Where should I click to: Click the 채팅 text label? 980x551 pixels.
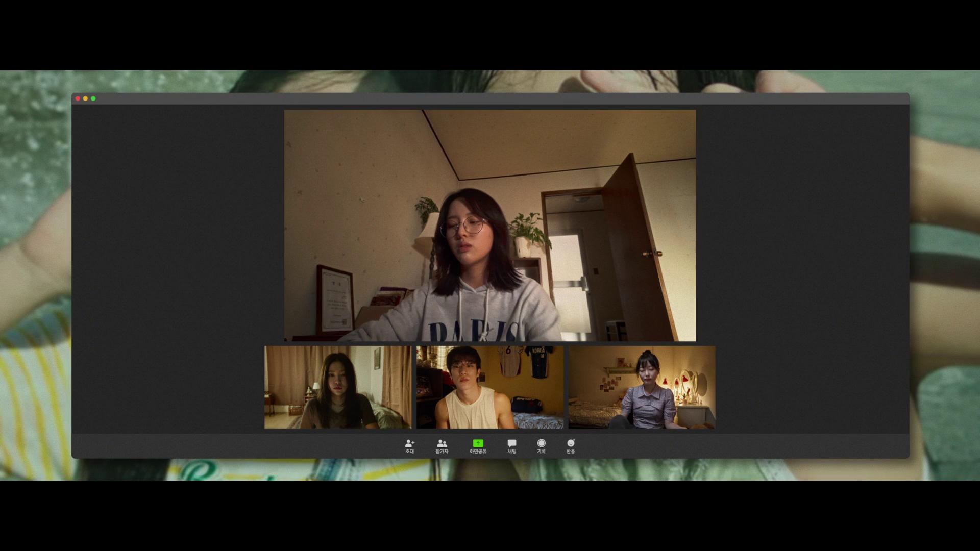click(x=512, y=452)
